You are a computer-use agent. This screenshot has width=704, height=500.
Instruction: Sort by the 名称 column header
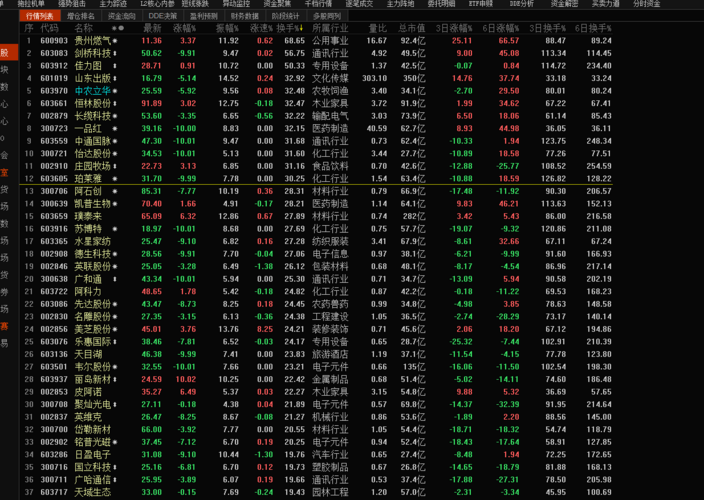[x=84, y=28]
